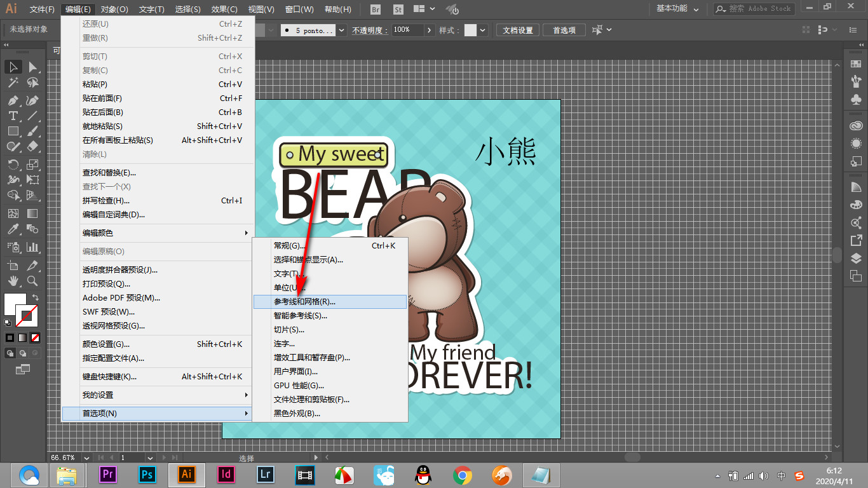Select the Type tool in toolbar

coord(13,116)
